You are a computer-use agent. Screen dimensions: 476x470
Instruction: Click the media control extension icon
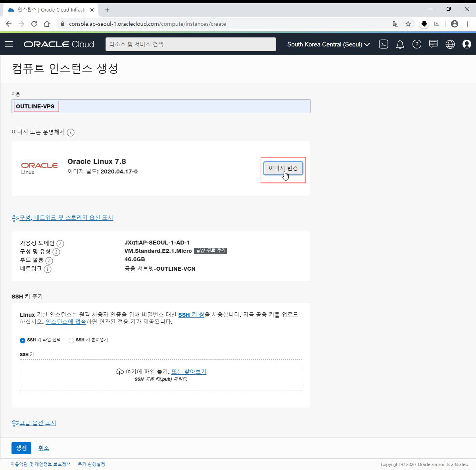pyautogui.click(x=437, y=24)
